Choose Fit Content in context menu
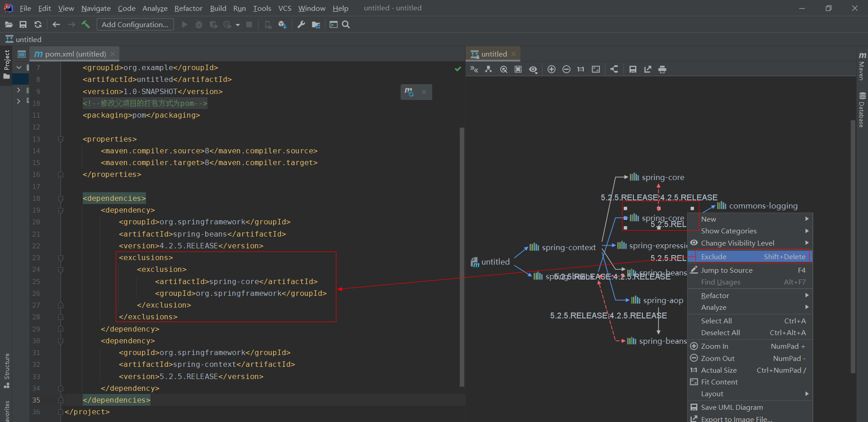Image resolution: width=868 pixels, height=422 pixels. [x=750, y=382]
